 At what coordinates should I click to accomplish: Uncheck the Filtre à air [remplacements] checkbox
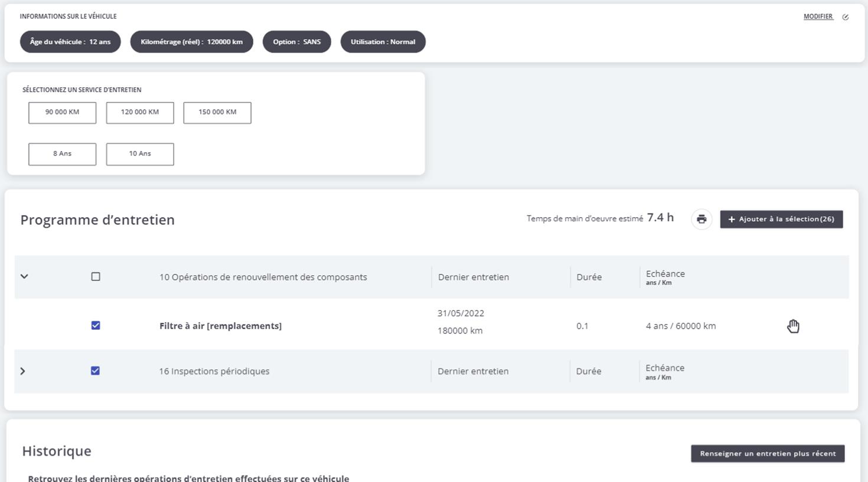click(96, 326)
